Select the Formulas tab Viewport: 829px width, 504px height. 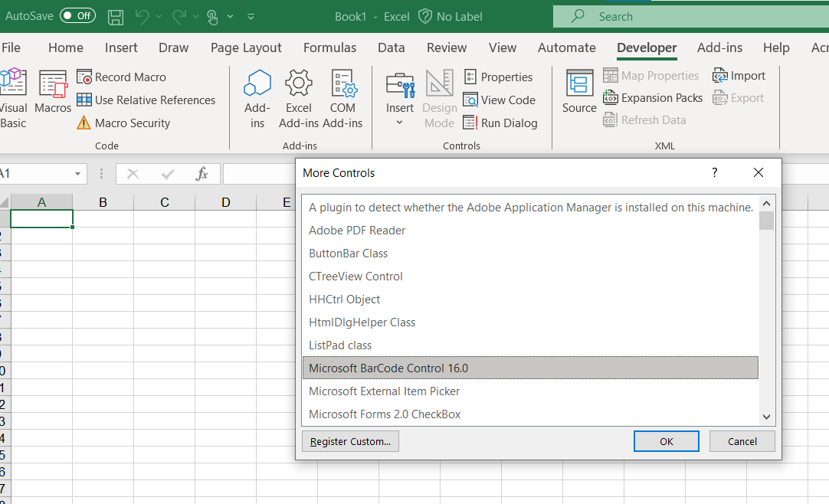pos(330,47)
